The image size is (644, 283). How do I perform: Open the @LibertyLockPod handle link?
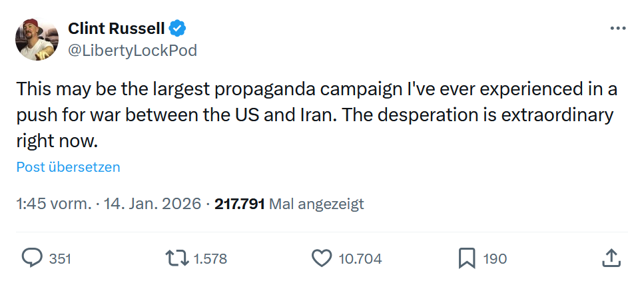click(x=133, y=51)
